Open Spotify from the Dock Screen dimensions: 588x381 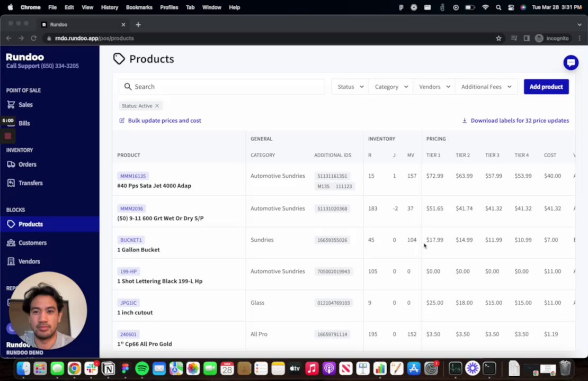pos(142,369)
